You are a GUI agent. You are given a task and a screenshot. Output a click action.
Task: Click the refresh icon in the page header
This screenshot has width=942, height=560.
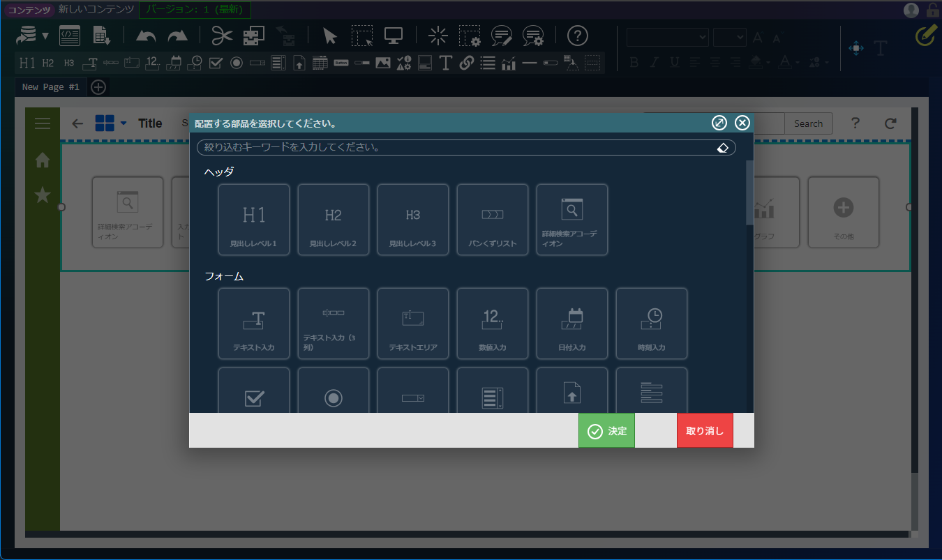pos(890,123)
